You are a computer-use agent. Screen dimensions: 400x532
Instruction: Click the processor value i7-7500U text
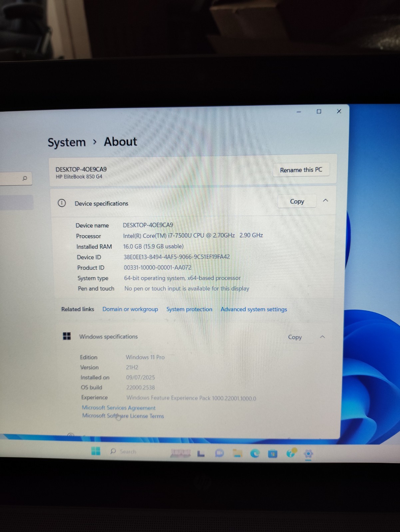(193, 235)
